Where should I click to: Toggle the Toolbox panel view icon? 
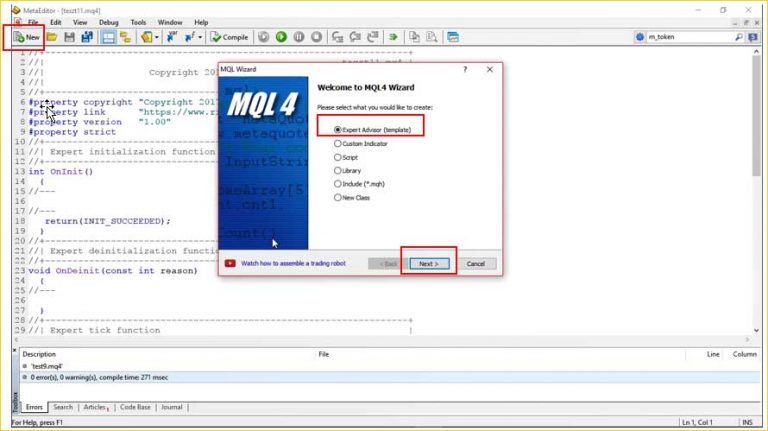tap(108, 37)
